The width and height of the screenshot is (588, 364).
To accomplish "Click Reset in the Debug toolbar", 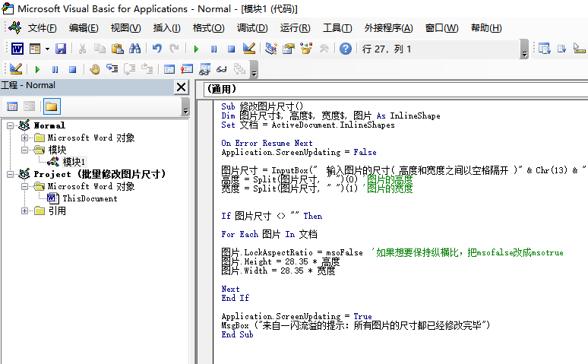I will (73, 69).
